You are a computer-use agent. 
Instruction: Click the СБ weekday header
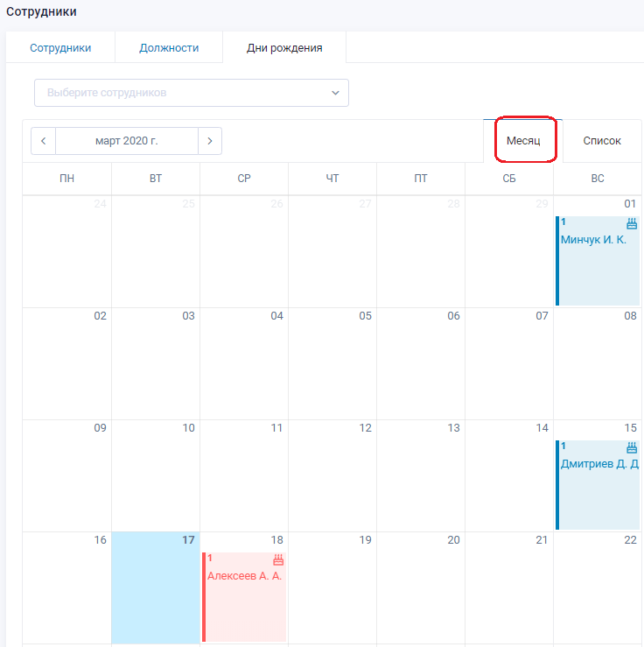click(x=508, y=179)
